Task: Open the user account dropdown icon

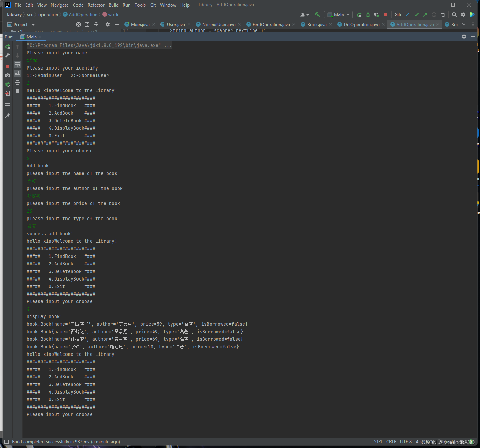Action: (x=304, y=15)
